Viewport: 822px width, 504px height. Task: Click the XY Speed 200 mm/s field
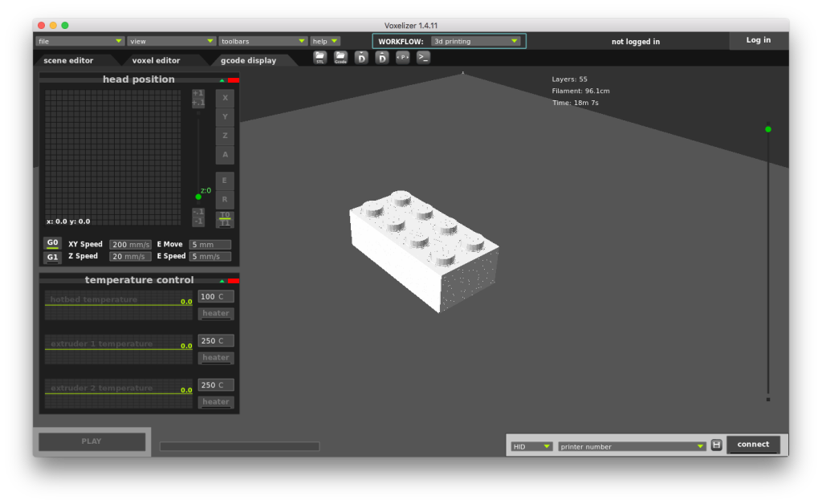click(131, 245)
